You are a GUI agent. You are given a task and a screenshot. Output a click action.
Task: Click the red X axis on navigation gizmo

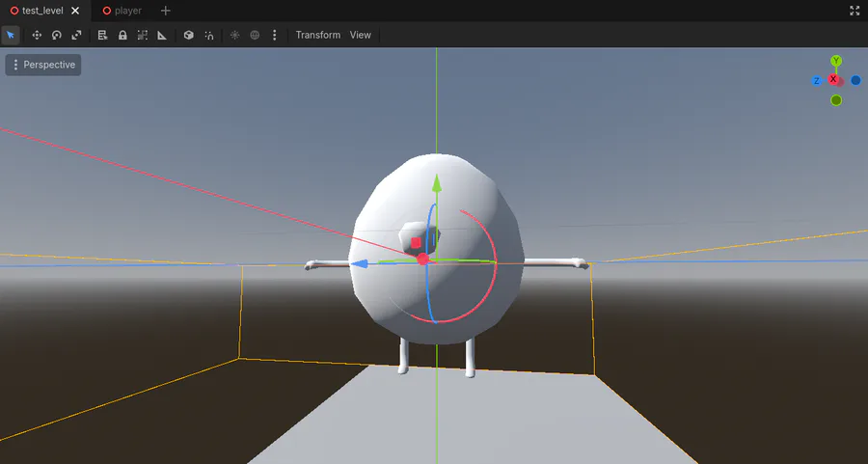click(x=833, y=79)
